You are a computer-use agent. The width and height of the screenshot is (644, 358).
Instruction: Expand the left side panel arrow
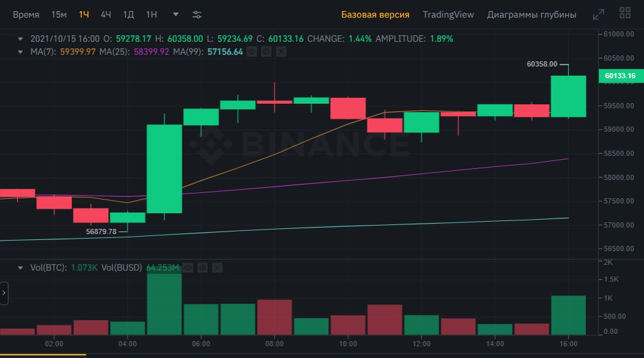[4, 293]
